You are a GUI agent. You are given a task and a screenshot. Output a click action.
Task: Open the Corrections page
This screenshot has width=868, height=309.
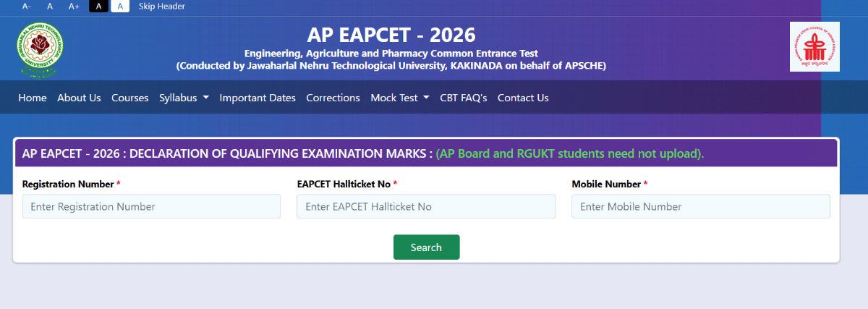[333, 98]
